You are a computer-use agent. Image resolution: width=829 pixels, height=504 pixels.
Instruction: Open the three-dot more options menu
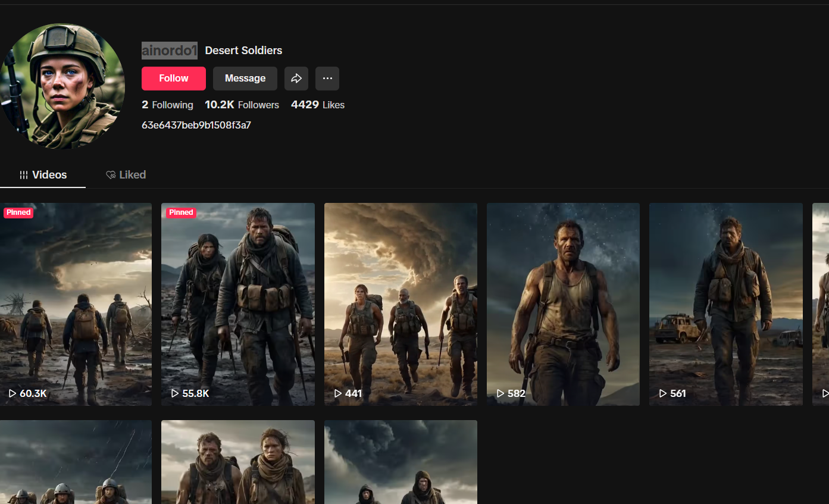pyautogui.click(x=327, y=79)
